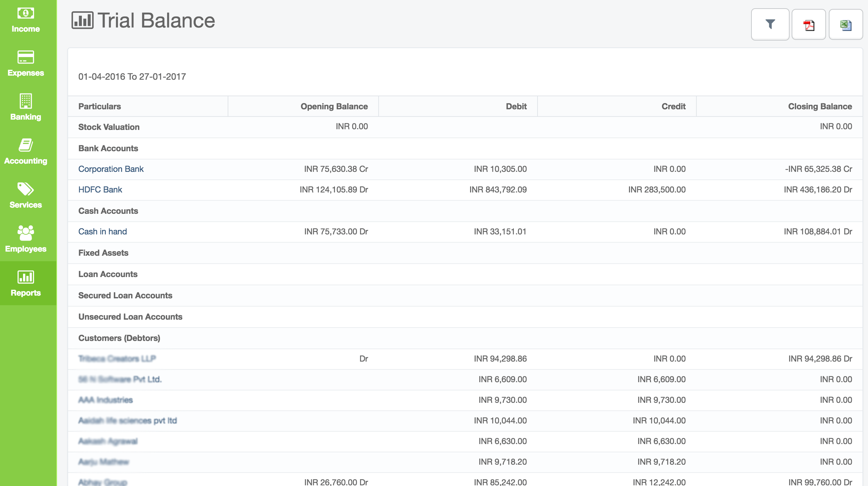Click the AAA Industries customer link
This screenshot has width=868, height=486.
pyautogui.click(x=105, y=400)
